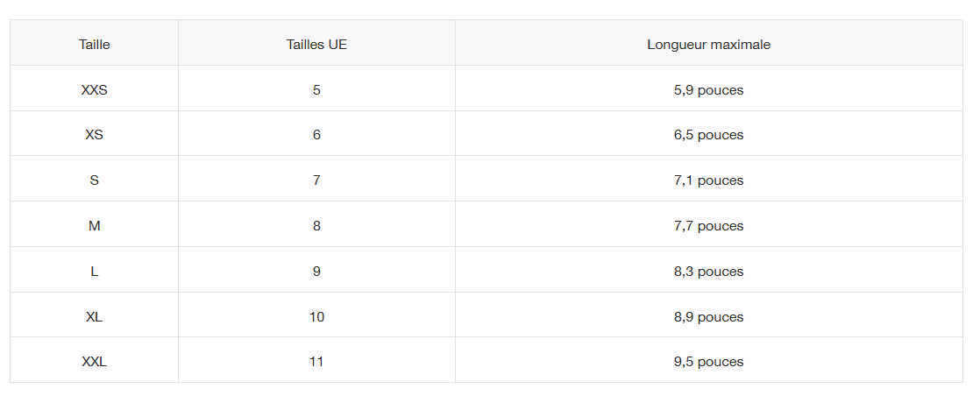Viewport: 980px width, 403px height.
Task: Select the XXS size cell
Action: tap(95, 89)
